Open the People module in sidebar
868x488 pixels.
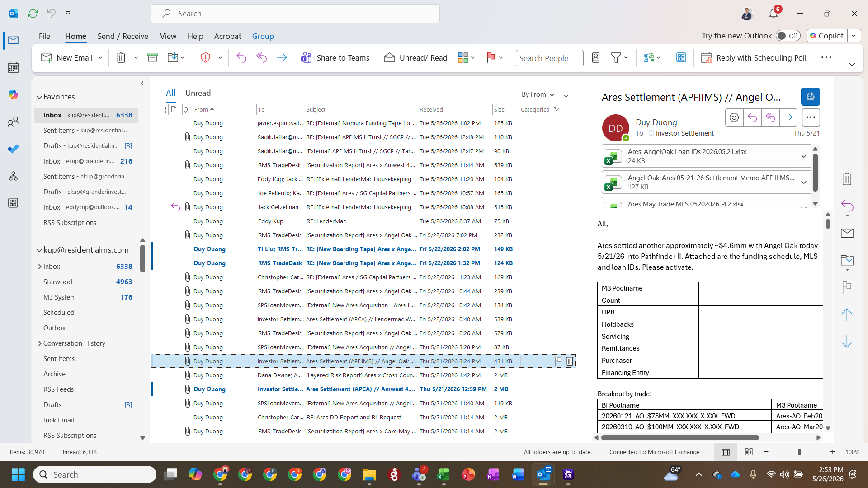(x=13, y=122)
